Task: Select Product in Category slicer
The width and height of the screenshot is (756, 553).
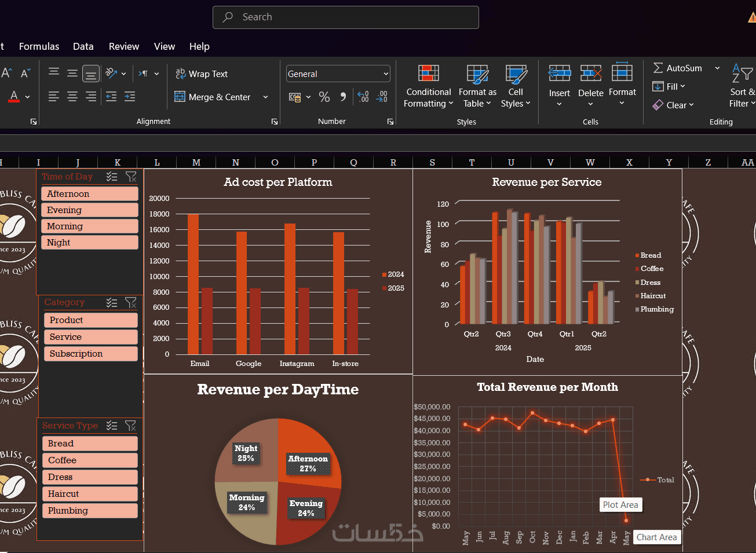Action: point(91,320)
